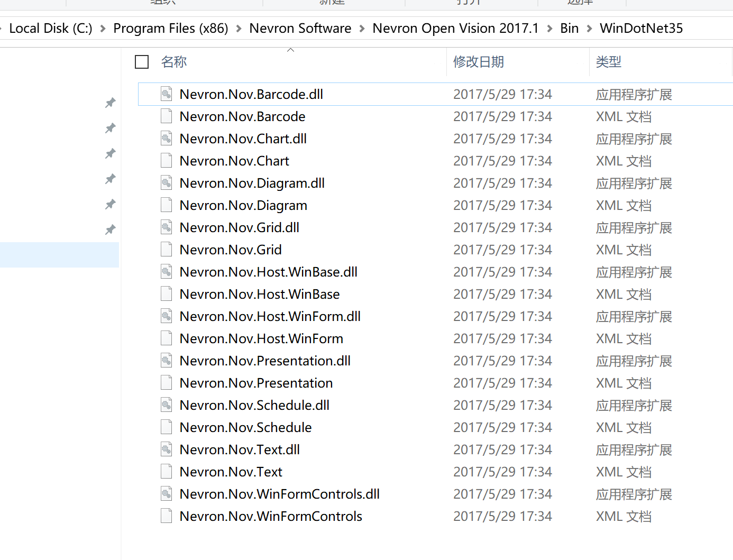Click the XML 文档 type of Nevron.Nov.Grid
This screenshot has width=733, height=560.
click(x=624, y=250)
